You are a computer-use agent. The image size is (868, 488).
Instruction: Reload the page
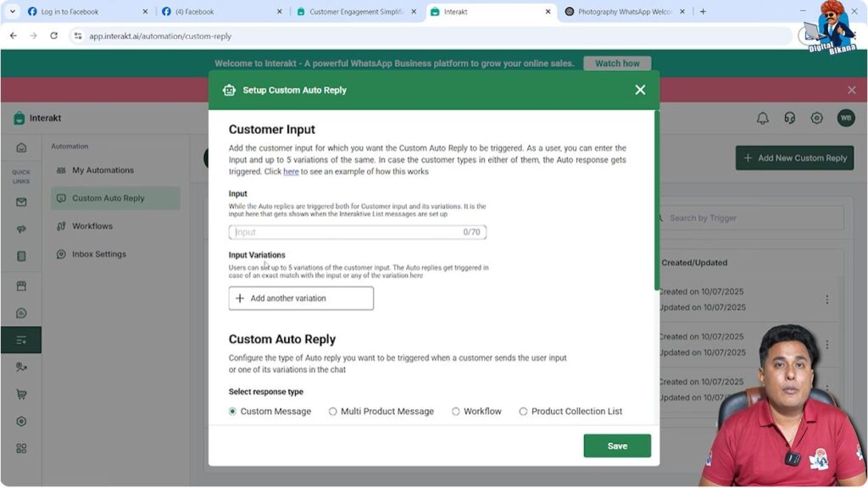click(x=53, y=36)
